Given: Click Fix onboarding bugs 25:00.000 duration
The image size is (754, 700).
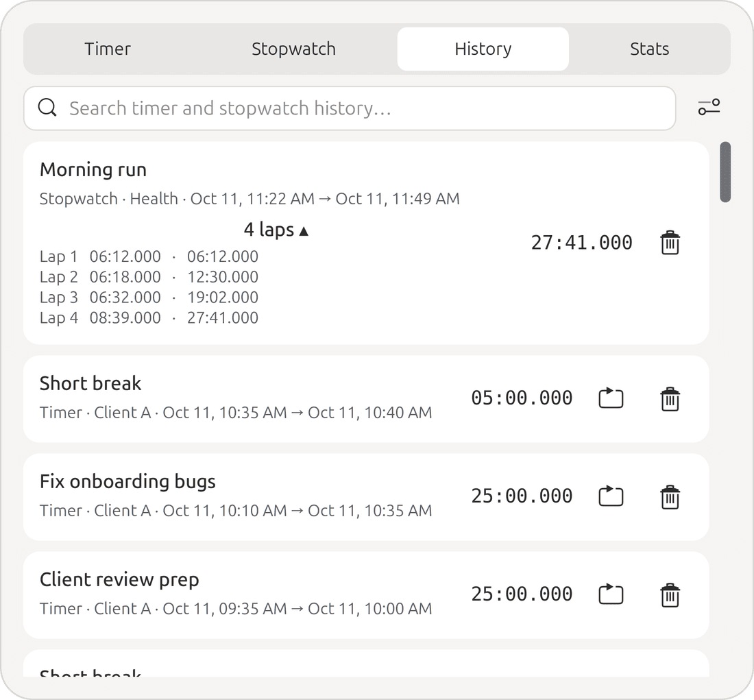Looking at the screenshot, I should pyautogui.click(x=522, y=496).
